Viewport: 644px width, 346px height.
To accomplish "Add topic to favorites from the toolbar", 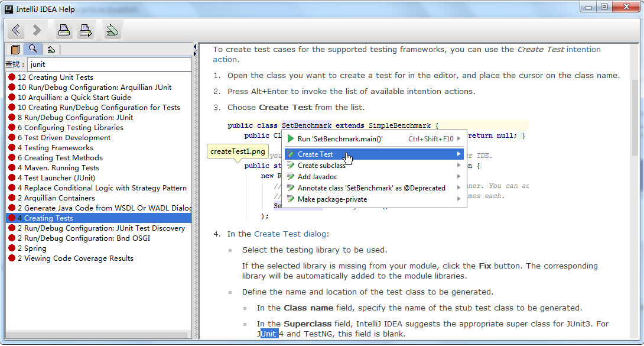I will click(112, 30).
